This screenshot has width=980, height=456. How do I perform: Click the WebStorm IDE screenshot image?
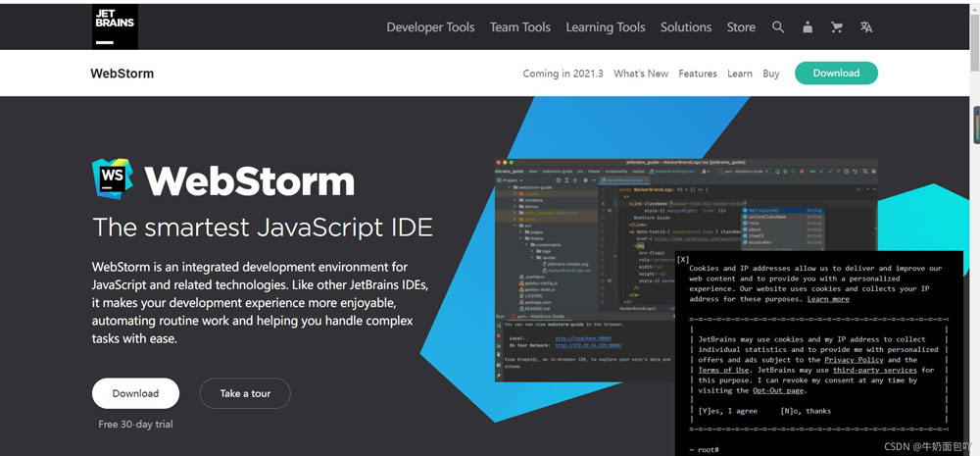(686, 270)
